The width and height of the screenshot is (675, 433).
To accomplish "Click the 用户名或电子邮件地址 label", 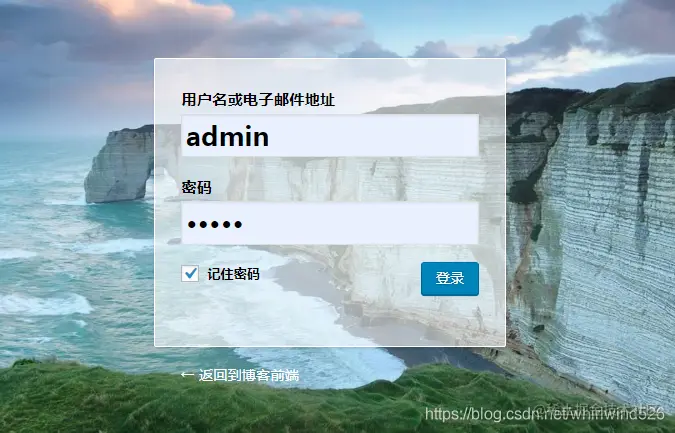I will point(258,100).
